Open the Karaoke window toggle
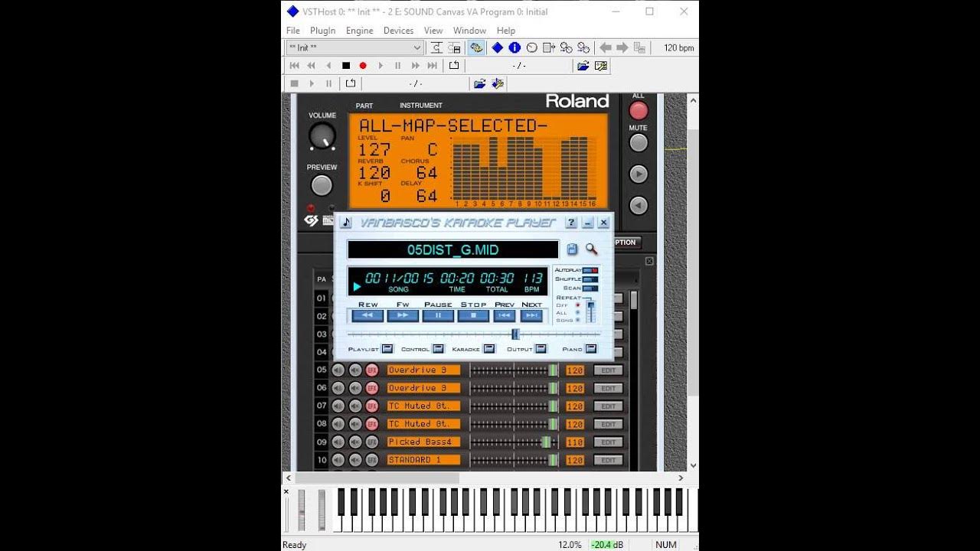The image size is (980, 551). click(x=488, y=349)
